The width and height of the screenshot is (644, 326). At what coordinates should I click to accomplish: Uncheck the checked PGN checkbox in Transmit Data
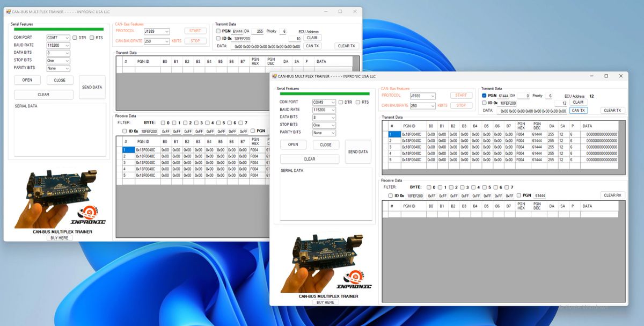(x=484, y=96)
